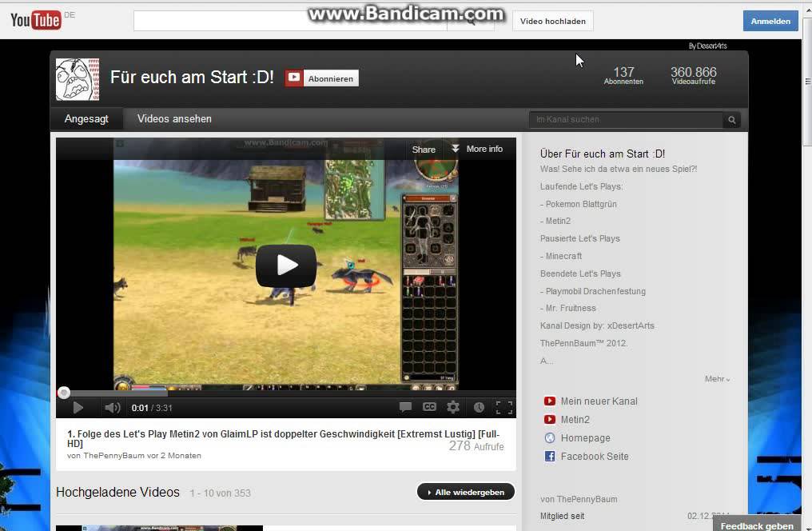Click Alle wiedergeben play all button
812x531 pixels.
point(466,492)
